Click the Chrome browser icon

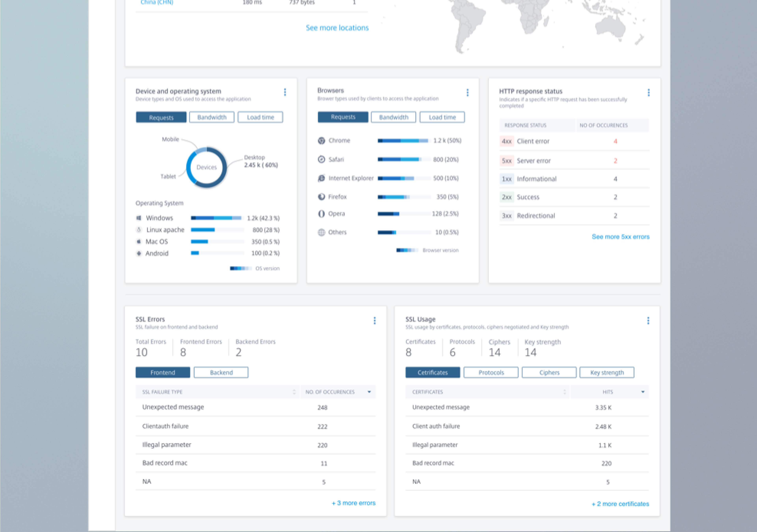point(322,141)
